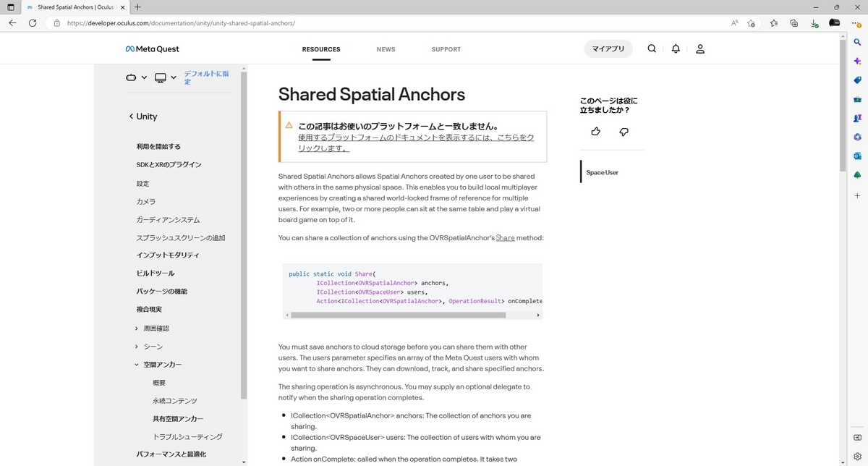
Task: Open the Share method link
Action: tap(505, 237)
